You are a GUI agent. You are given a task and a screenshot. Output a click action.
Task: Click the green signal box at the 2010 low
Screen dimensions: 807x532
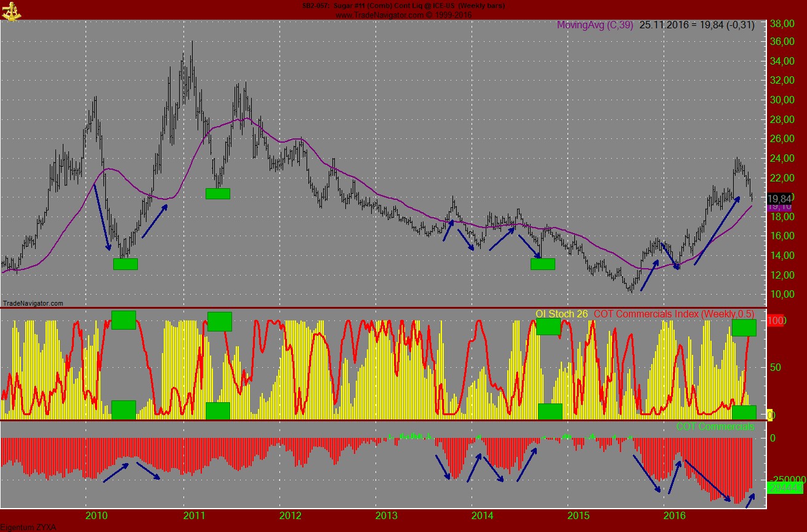point(124,264)
